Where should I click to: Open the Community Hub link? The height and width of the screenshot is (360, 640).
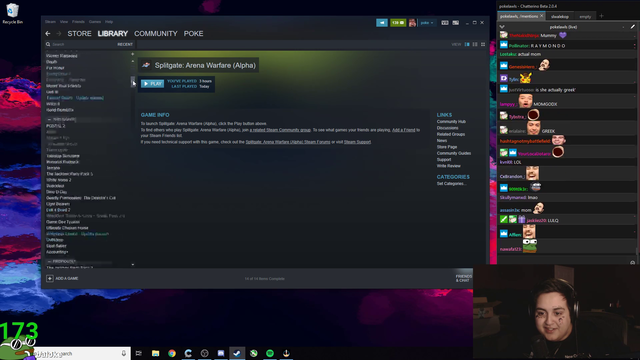pos(451,122)
